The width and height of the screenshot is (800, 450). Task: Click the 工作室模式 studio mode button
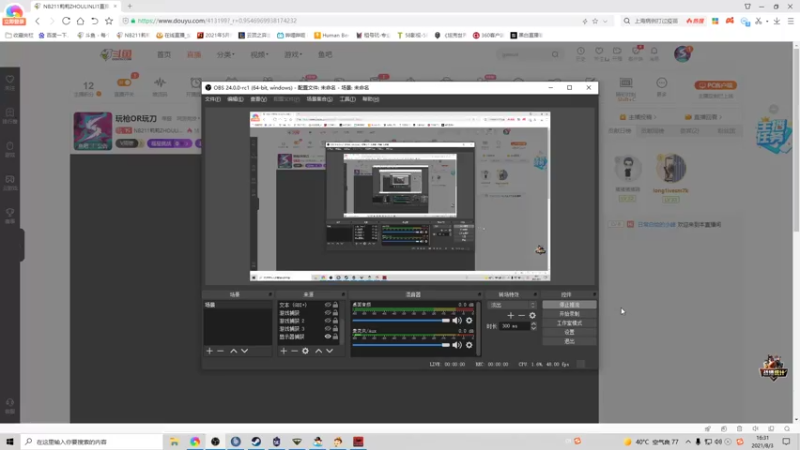pyautogui.click(x=569, y=323)
